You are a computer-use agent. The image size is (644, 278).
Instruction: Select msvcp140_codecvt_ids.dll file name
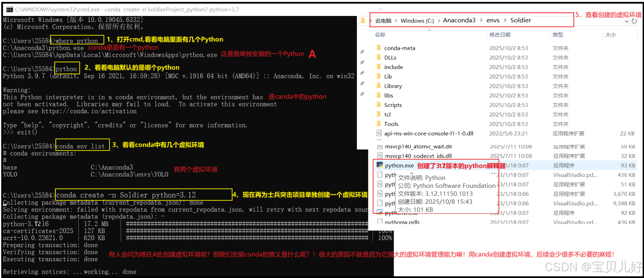[x=418, y=156]
